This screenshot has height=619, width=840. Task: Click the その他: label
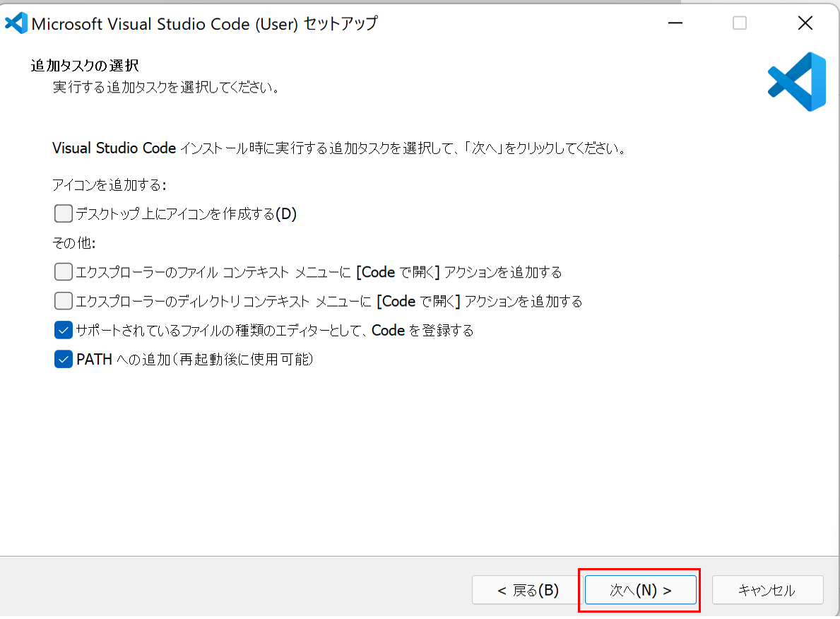tap(74, 243)
